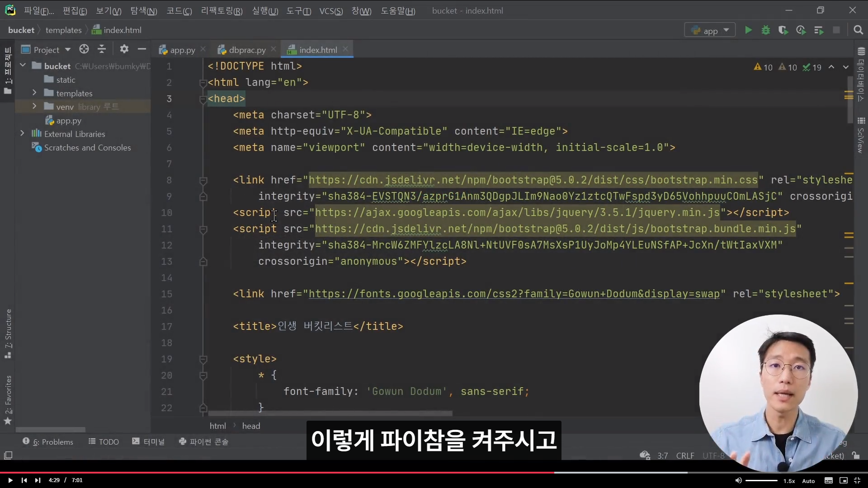Screen dimensions: 868x488
Task: Start debugging with the bug icon
Action: click(766, 30)
